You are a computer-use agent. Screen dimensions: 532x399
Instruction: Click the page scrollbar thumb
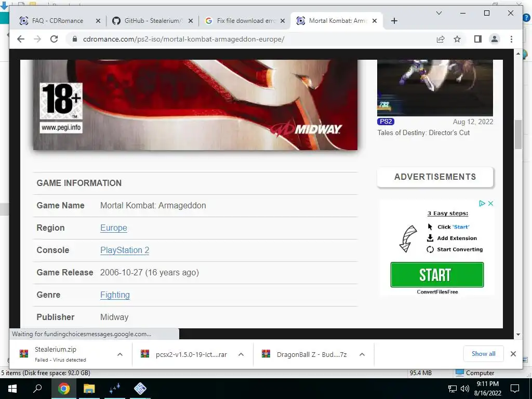[x=518, y=135]
